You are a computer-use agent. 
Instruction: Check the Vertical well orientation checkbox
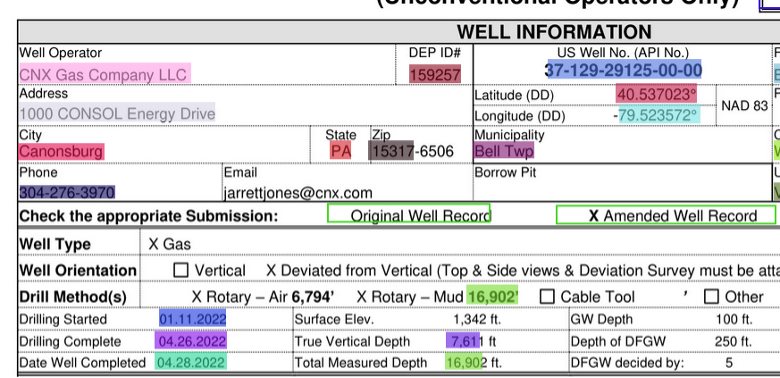point(181,270)
